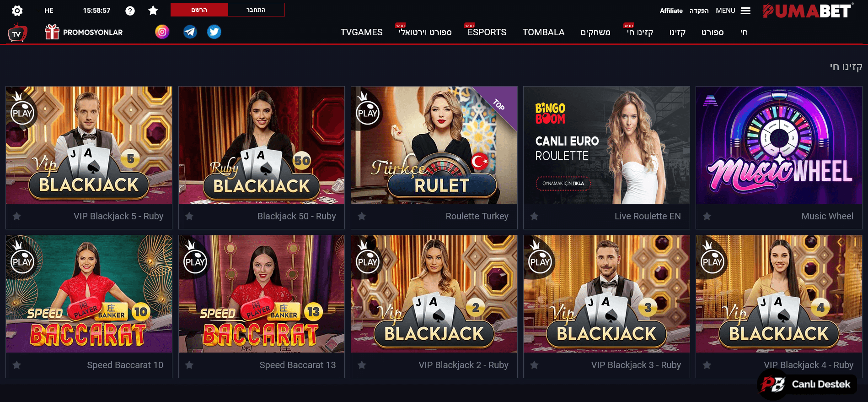This screenshot has width=868, height=402.
Task: Open Canlı Destek live support chat
Action: [x=807, y=384]
